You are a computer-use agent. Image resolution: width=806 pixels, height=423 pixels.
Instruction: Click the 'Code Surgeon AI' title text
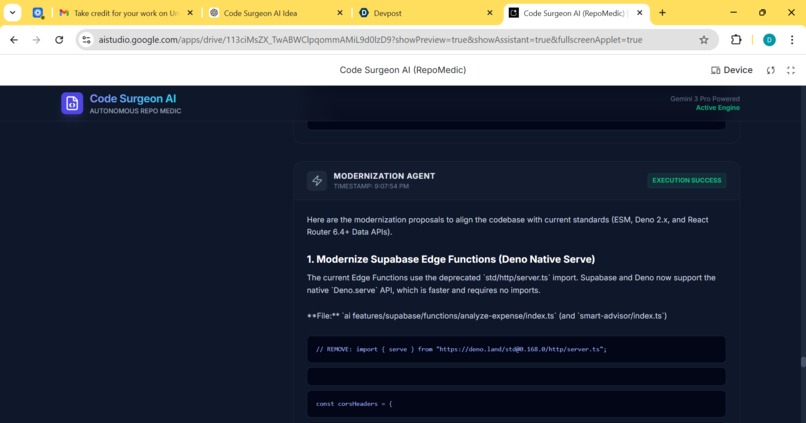tap(133, 99)
